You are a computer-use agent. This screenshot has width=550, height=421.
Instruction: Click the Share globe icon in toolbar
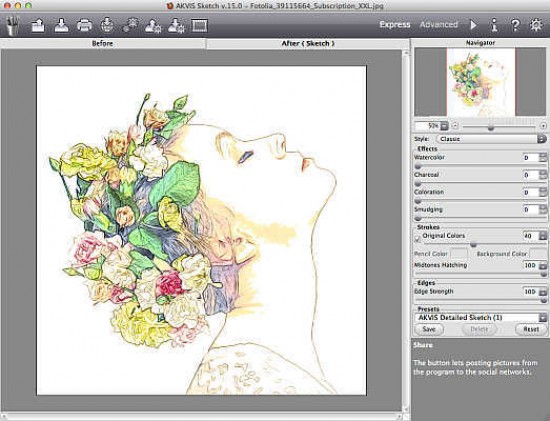107,25
